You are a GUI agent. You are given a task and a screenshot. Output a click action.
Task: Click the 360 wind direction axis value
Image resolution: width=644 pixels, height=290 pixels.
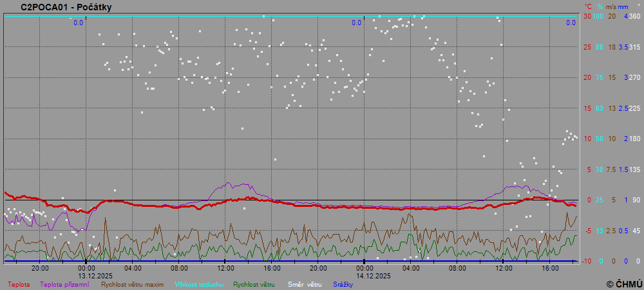634,16
